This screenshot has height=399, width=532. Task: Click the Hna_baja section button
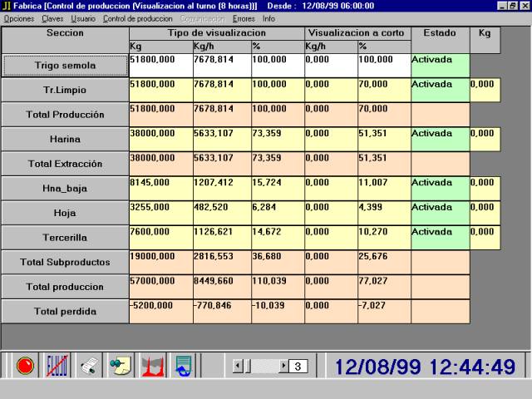(65, 189)
